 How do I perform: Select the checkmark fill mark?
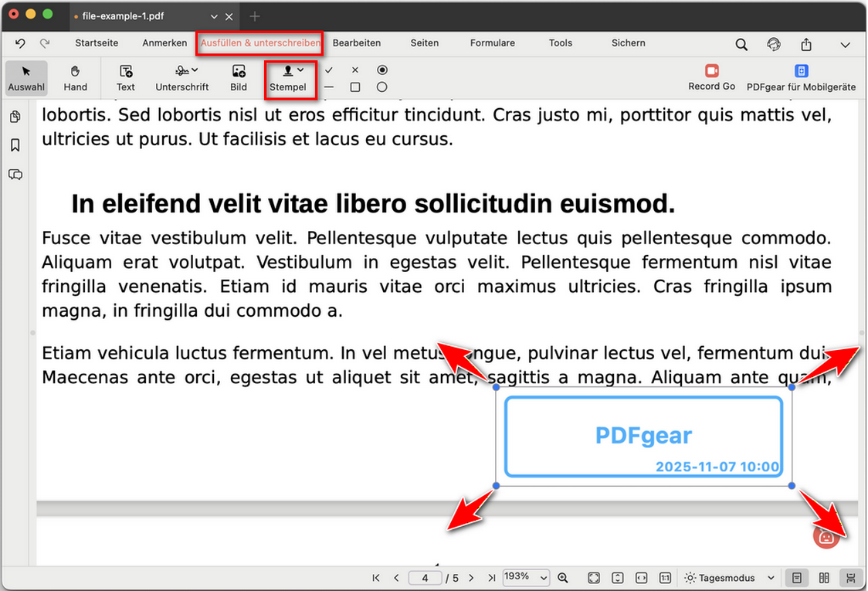pos(329,70)
